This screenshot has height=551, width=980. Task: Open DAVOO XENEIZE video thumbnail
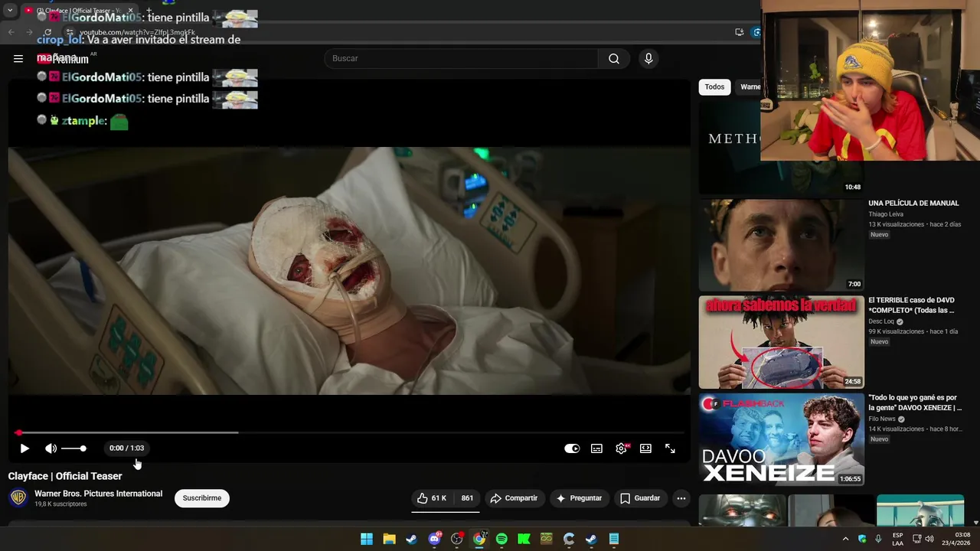[x=781, y=439]
